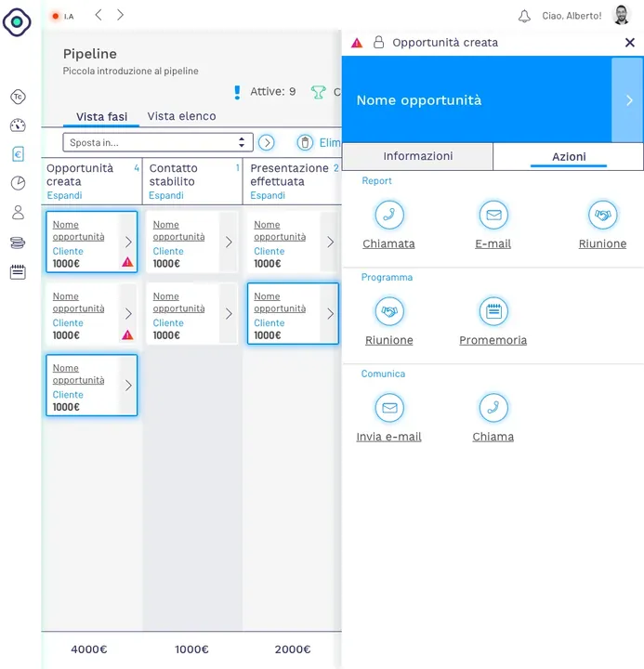Image resolution: width=644 pixels, height=669 pixels.
Task: Expand the Contatto stabilito column
Action: [166, 195]
